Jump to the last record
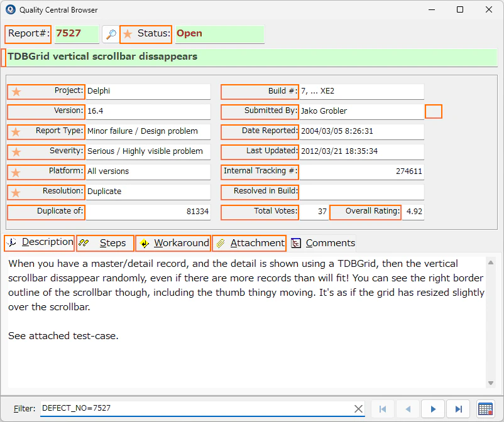This screenshot has width=504, height=422. tap(458, 409)
